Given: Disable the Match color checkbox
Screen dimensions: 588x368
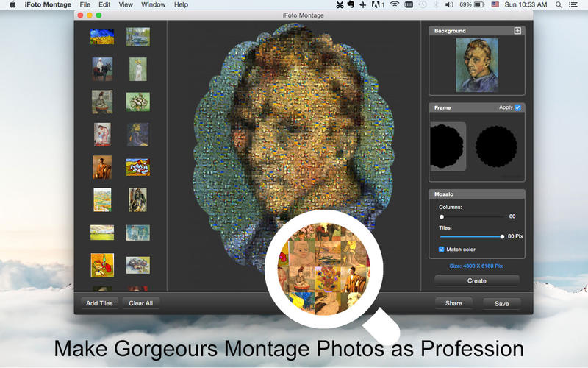Looking at the screenshot, I should pos(442,250).
